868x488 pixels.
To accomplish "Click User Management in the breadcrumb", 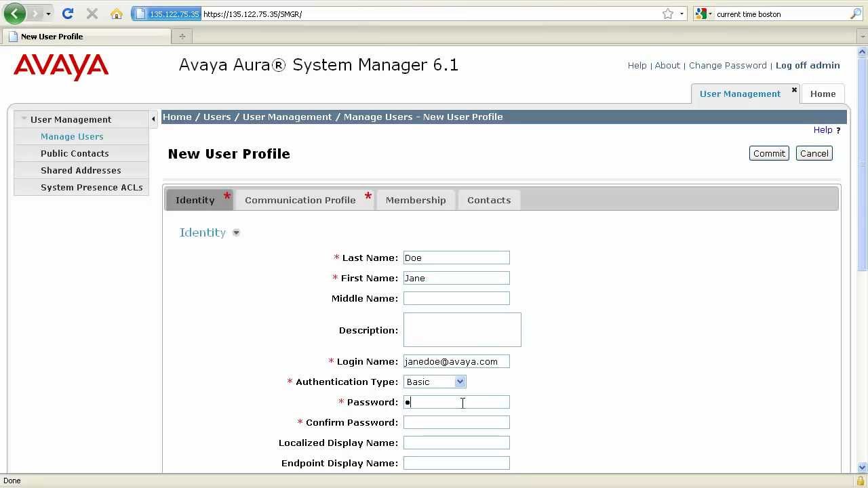I will 287,117.
